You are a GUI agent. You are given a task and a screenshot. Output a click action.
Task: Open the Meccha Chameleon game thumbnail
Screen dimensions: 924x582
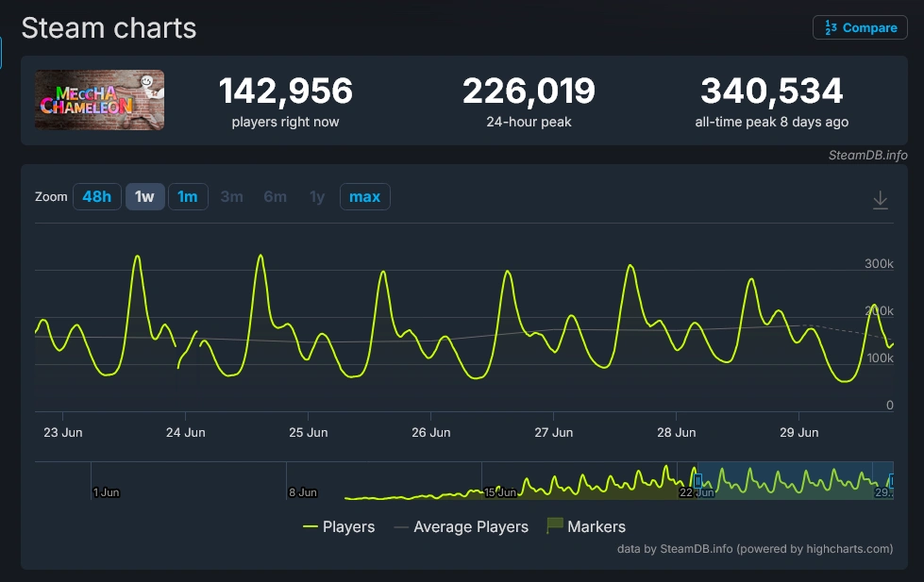click(100, 100)
